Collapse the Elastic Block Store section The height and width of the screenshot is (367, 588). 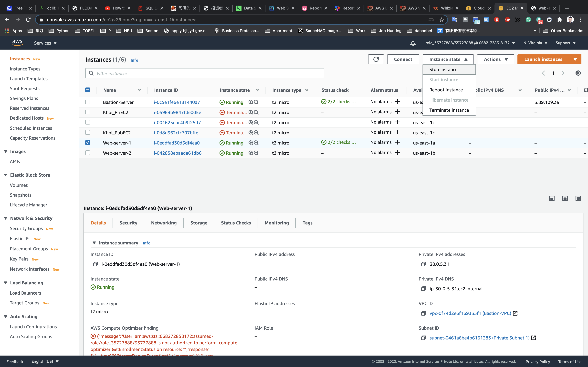pos(6,175)
